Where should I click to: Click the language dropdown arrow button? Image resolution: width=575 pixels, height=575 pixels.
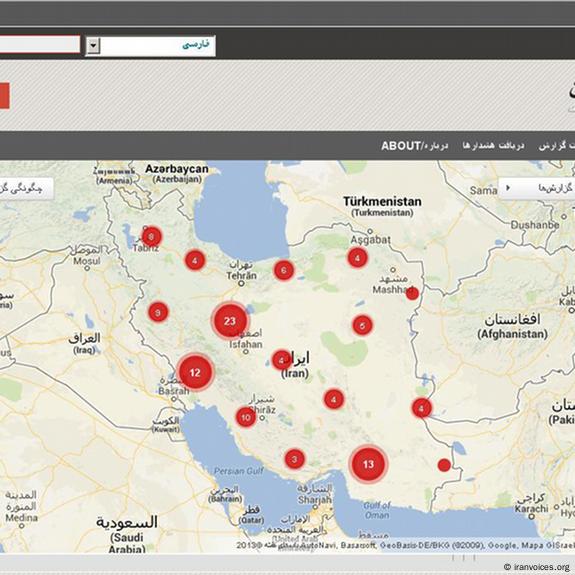(x=94, y=46)
